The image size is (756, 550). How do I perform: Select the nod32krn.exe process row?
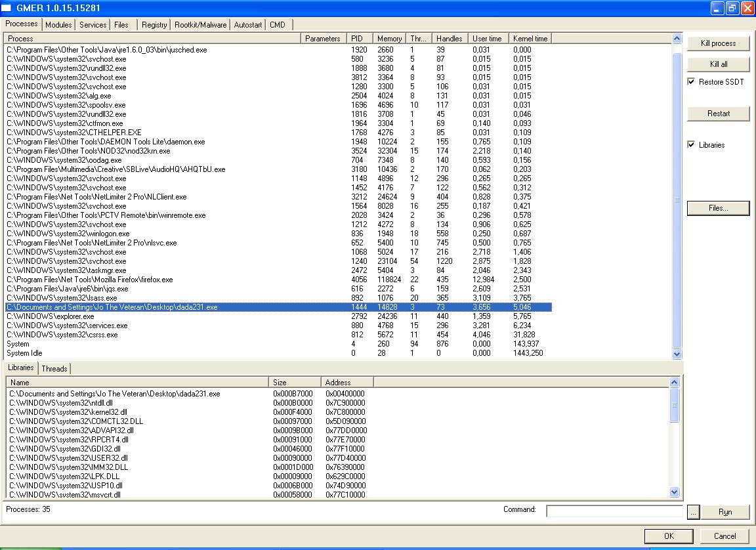pyautogui.click(x=278, y=151)
